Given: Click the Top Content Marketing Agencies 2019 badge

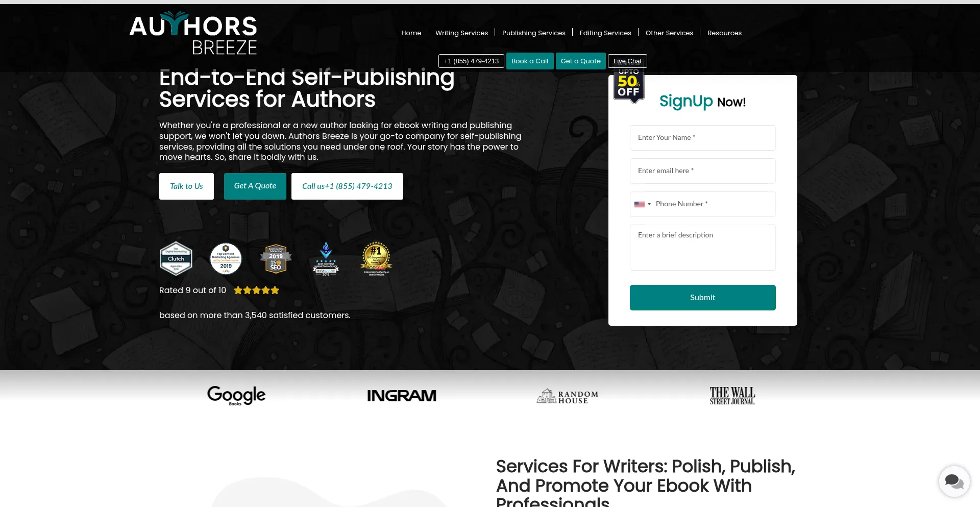Looking at the screenshot, I should tap(226, 258).
